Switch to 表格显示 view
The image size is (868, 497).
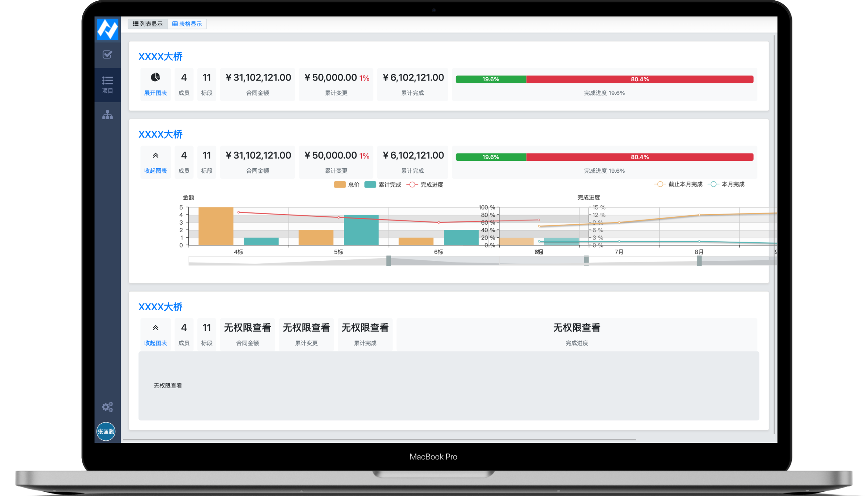pyautogui.click(x=187, y=24)
